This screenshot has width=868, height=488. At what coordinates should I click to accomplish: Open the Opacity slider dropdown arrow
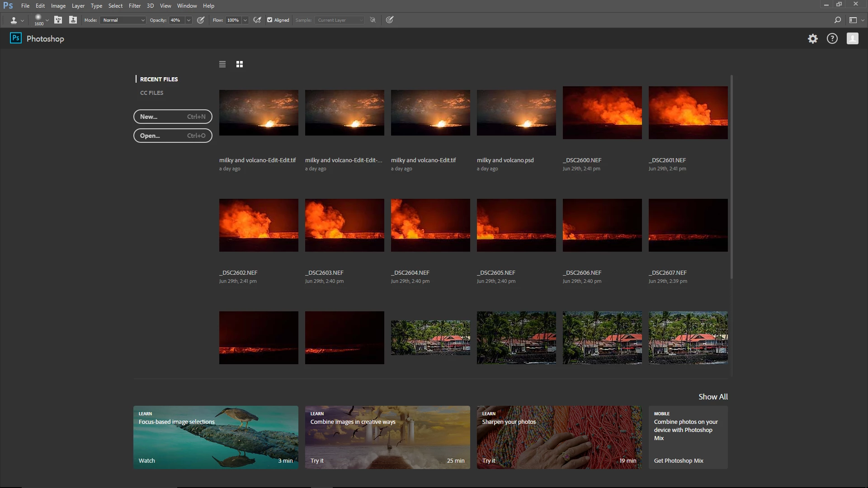(189, 20)
